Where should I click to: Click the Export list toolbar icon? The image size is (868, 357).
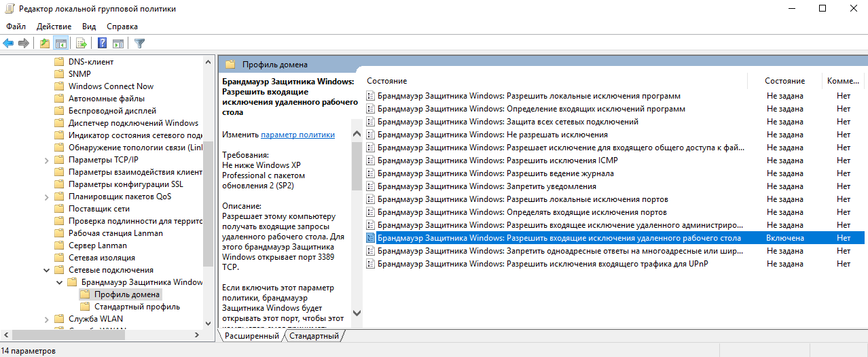point(82,44)
